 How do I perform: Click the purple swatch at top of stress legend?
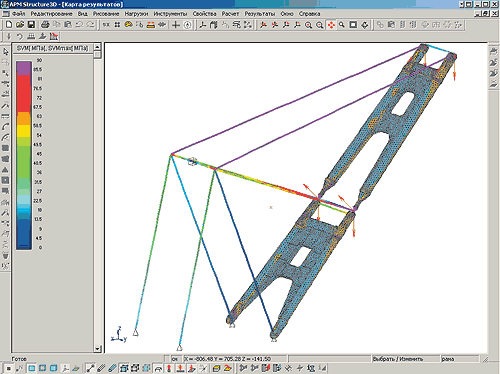point(24,68)
